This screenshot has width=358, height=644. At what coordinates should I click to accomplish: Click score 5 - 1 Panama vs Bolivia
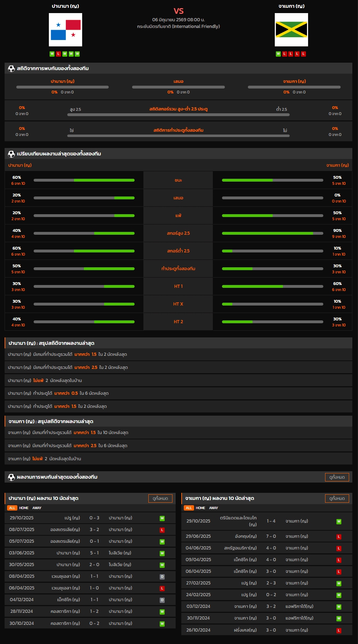coord(94,553)
